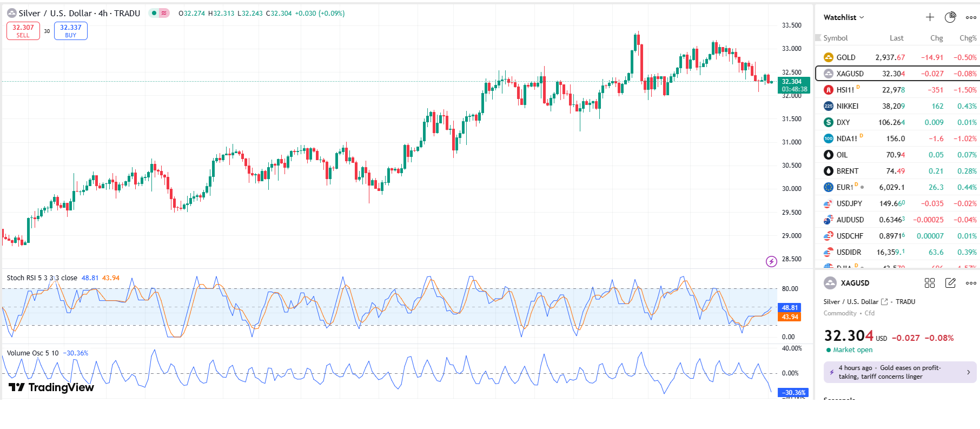Click the grid layout icon beside XAGUSD details
The width and height of the screenshot is (980, 429).
[x=930, y=283]
